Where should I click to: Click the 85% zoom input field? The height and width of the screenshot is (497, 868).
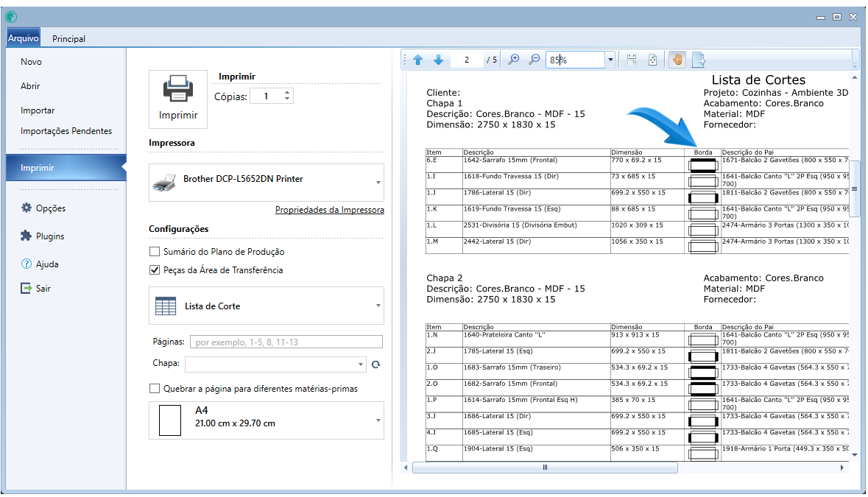575,60
